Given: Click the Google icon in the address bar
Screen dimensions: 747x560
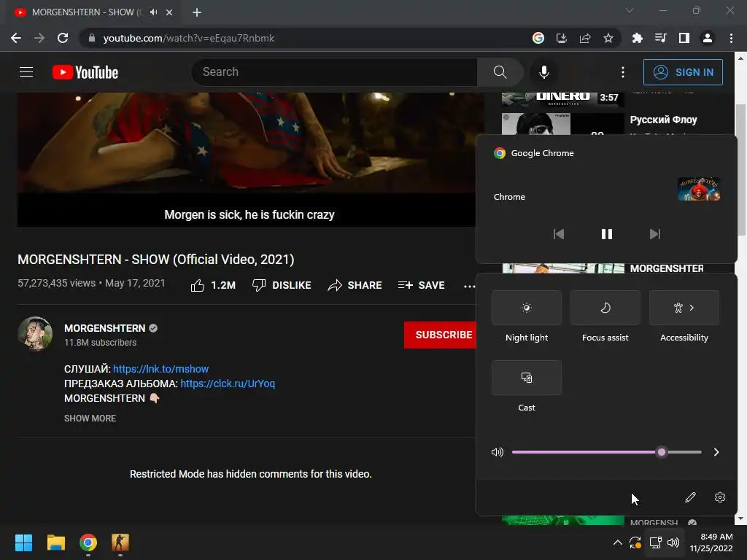Looking at the screenshot, I should [x=538, y=38].
